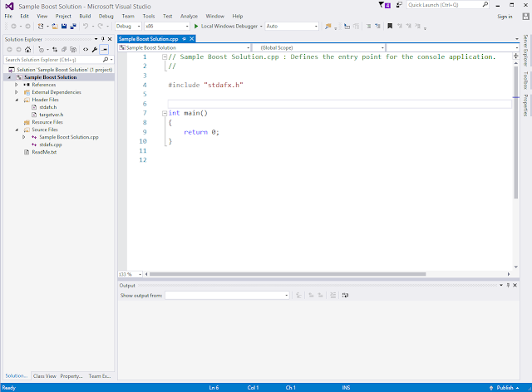Open the Properties side tab
The image size is (532, 392).
(525, 105)
